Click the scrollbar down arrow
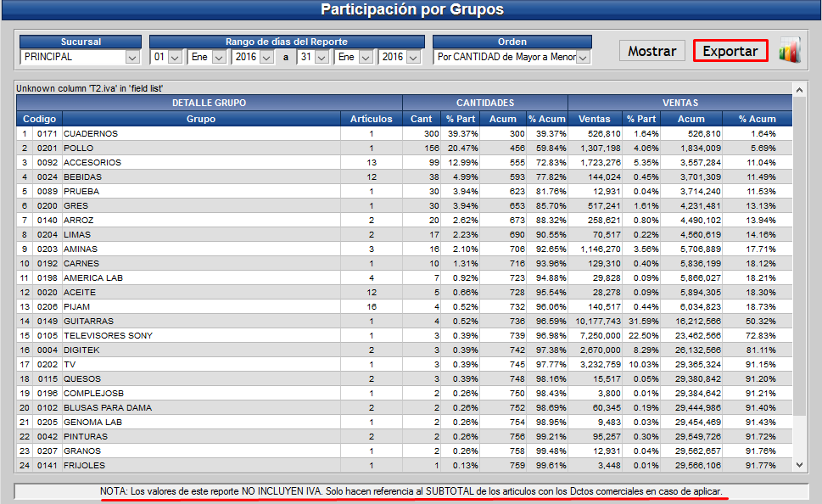This screenshot has width=822, height=504. click(x=799, y=465)
